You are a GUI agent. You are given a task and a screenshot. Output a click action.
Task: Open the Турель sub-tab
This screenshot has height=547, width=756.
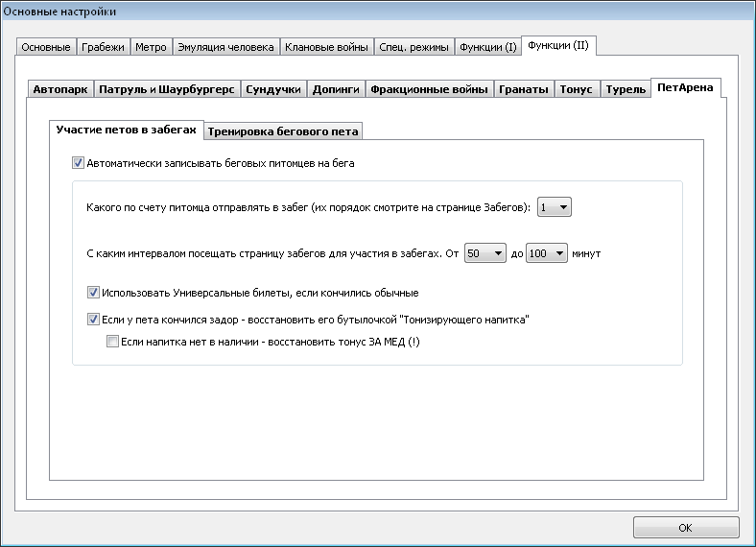tap(626, 89)
